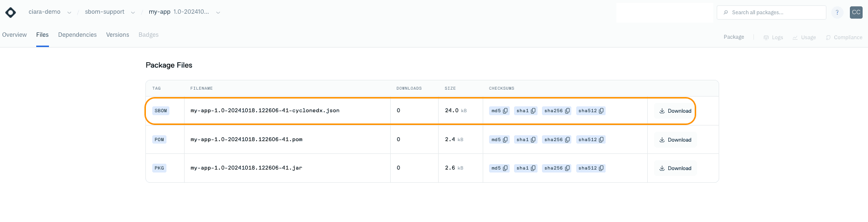Click the Cloudsmith logo icon
The width and height of the screenshot is (868, 222).
click(10, 12)
